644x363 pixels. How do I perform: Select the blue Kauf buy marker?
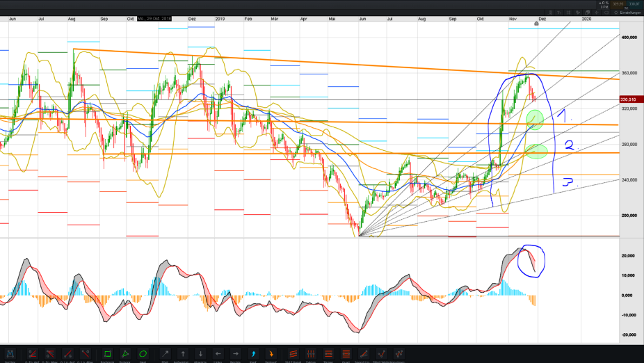(x=253, y=353)
